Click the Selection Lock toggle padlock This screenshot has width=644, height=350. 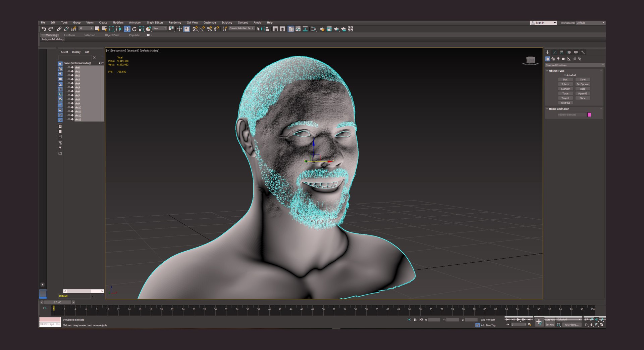pyautogui.click(x=415, y=320)
